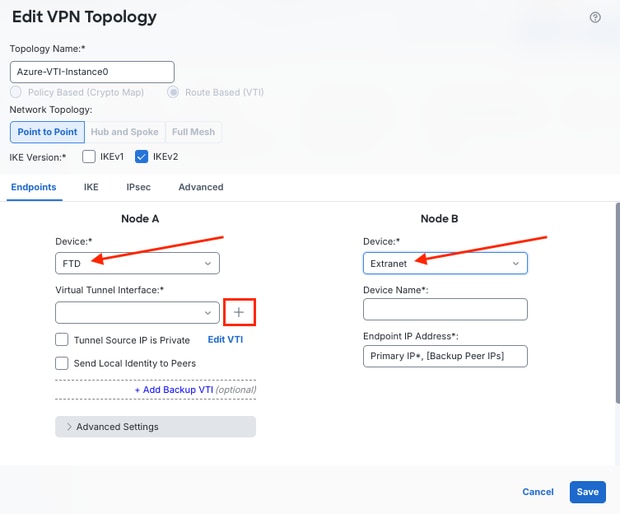
Task: Choose Hub and Spoke topology
Action: pos(125,132)
